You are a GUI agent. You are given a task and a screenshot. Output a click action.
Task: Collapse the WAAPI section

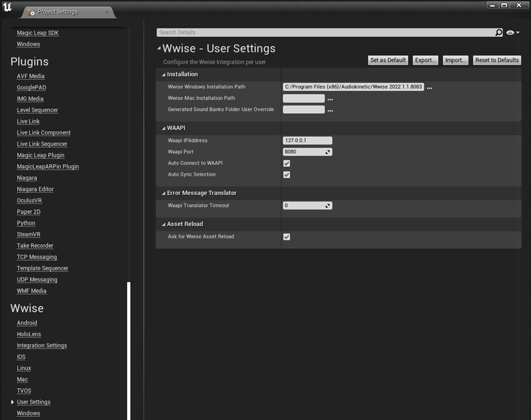click(163, 128)
